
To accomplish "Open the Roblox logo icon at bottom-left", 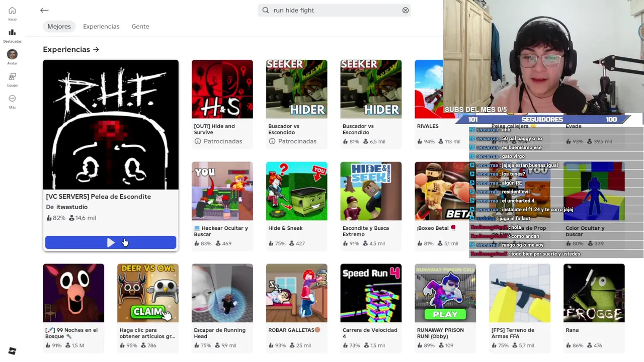I will coord(12,351).
